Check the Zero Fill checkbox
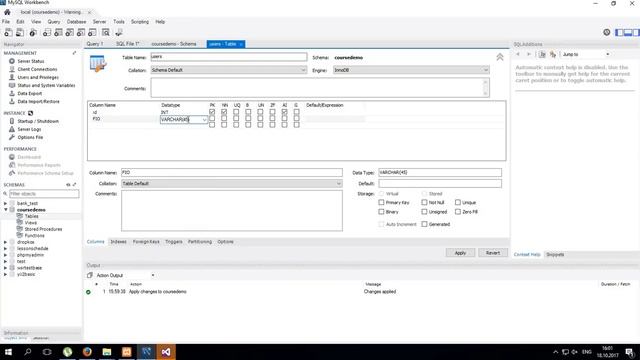Image resolution: width=640 pixels, height=360 pixels. [x=458, y=212]
